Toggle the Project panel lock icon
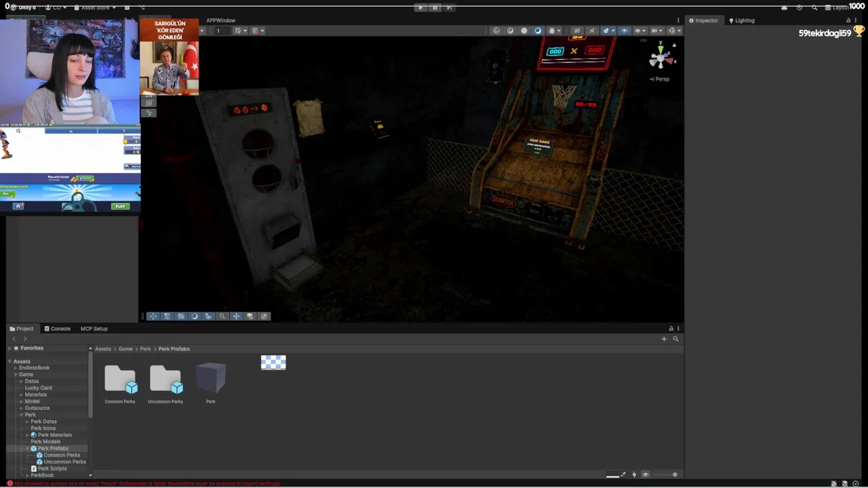868x488 pixels. (x=671, y=329)
